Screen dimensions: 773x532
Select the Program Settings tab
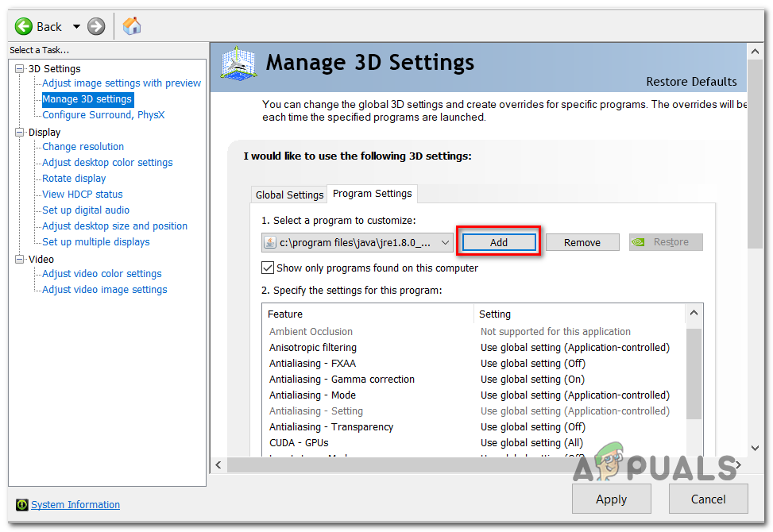(372, 193)
